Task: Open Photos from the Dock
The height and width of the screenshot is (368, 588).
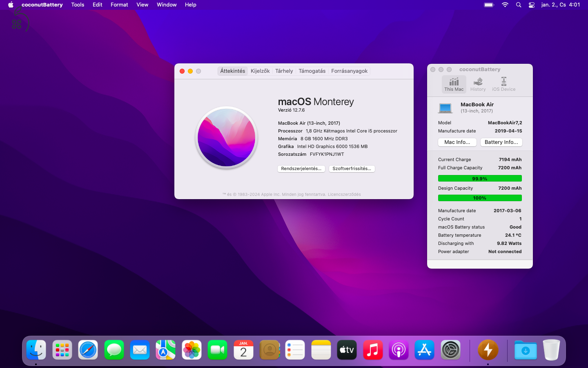Action: click(192, 350)
